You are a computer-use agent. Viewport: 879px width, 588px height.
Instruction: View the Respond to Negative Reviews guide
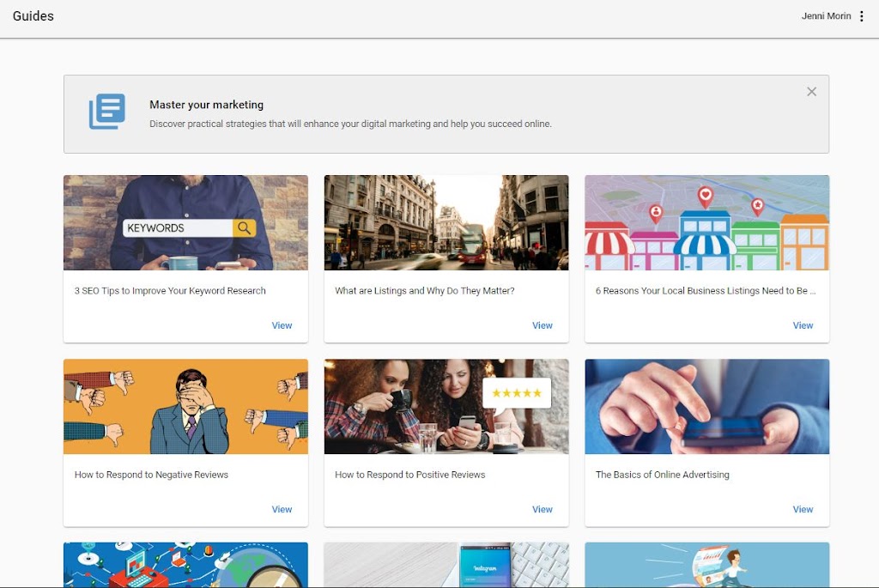click(x=282, y=509)
